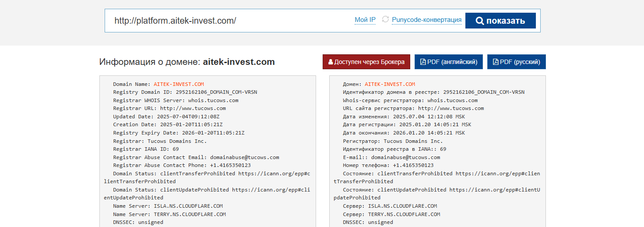Click the bold aitek-invest.com heading text

pyautogui.click(x=239, y=62)
